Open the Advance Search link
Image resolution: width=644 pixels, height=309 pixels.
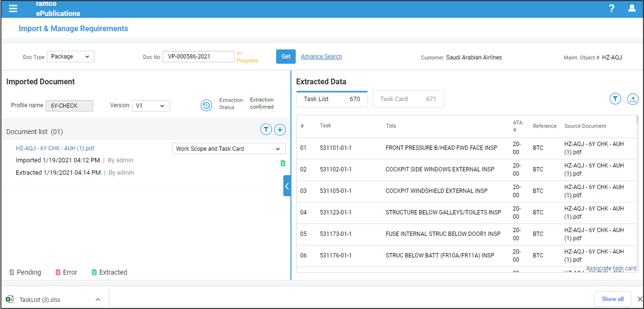coord(321,57)
